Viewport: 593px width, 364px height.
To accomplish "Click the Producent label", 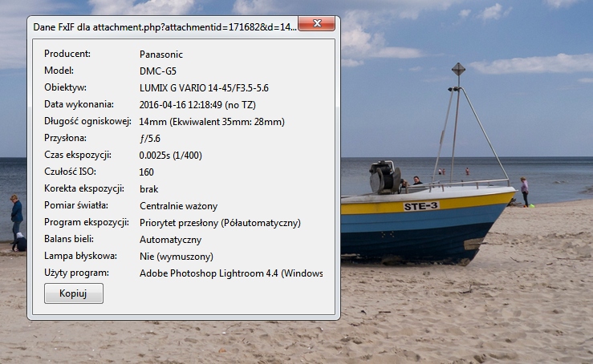I will [67, 55].
